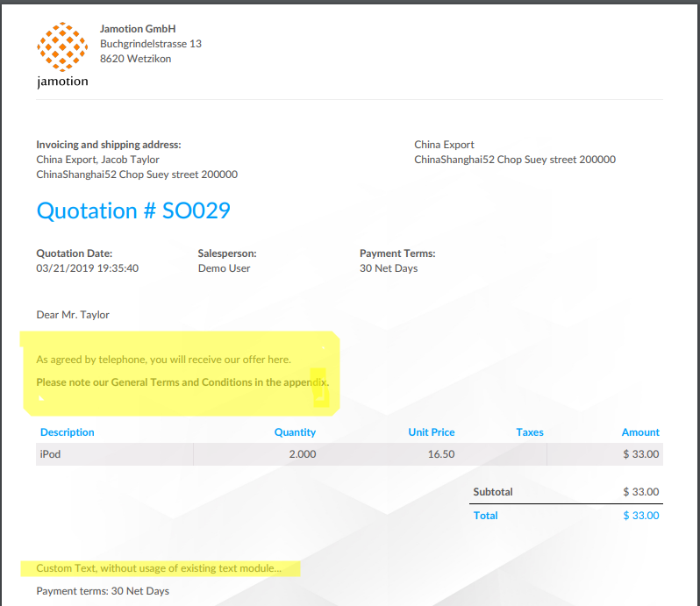Image resolution: width=700 pixels, height=606 pixels.
Task: Click the 'Unit Price' column header
Action: click(x=432, y=432)
